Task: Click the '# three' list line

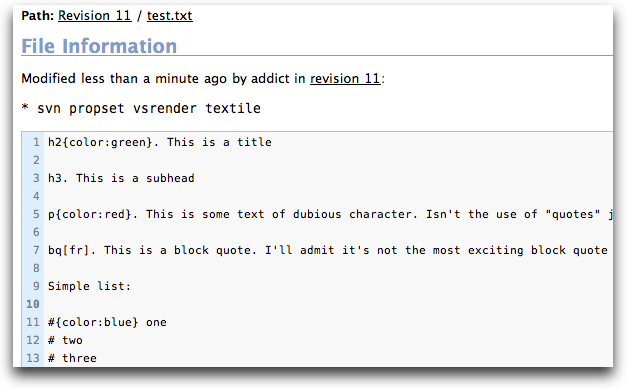Action: [x=72, y=358]
